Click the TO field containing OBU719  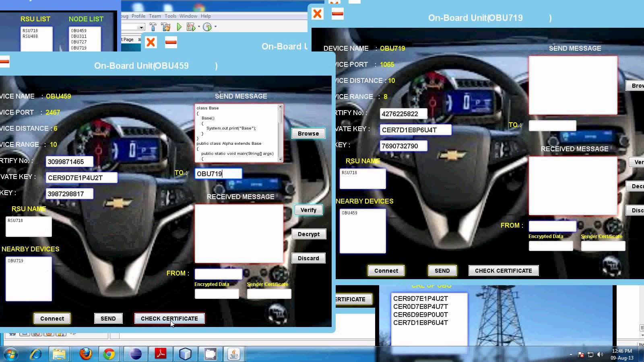point(218,174)
